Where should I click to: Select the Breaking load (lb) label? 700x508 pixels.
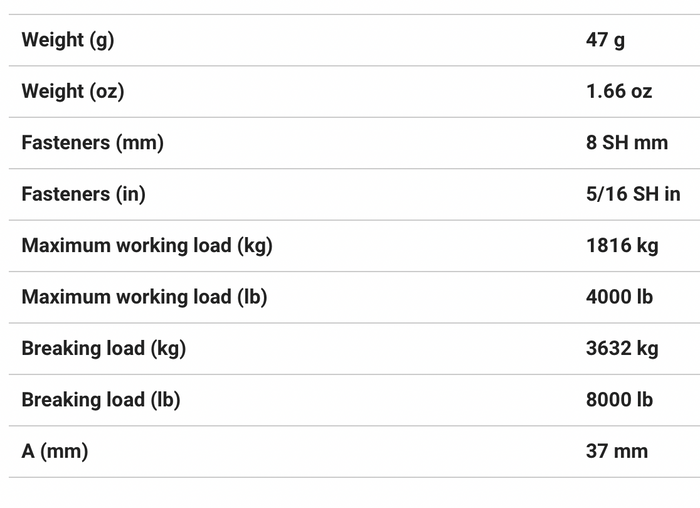[101, 400]
